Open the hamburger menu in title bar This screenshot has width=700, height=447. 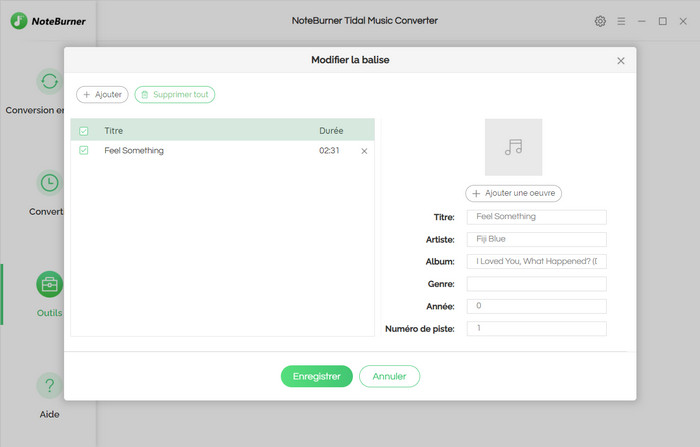621,21
